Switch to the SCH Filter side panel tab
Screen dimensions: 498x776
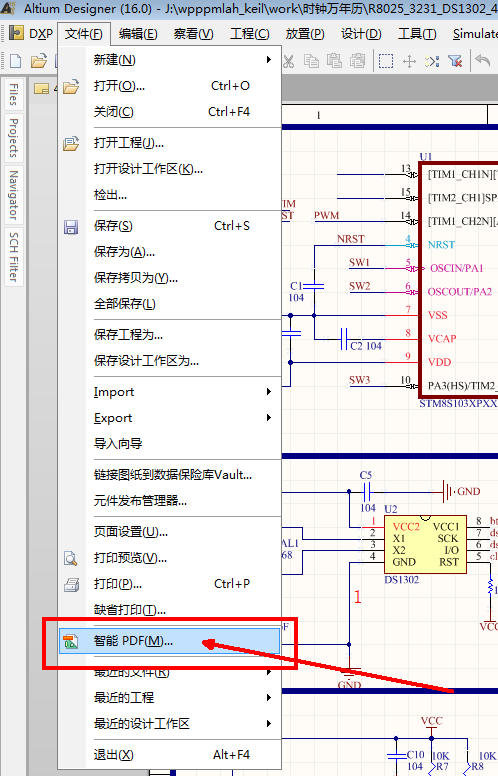(x=13, y=257)
